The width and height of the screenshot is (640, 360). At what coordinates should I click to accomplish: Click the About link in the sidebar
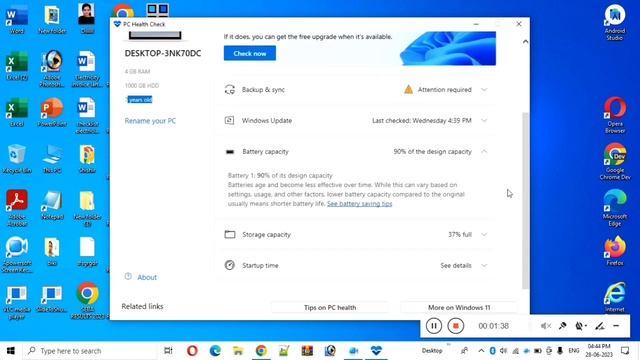[147, 277]
